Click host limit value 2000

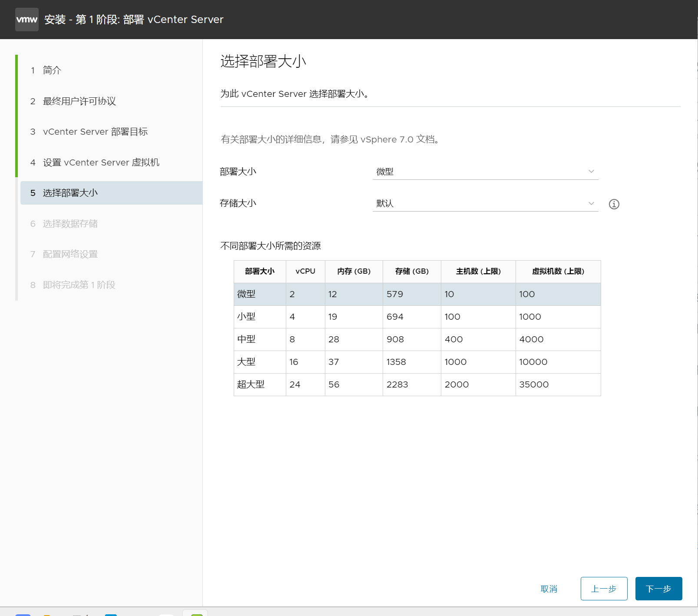[x=457, y=384]
